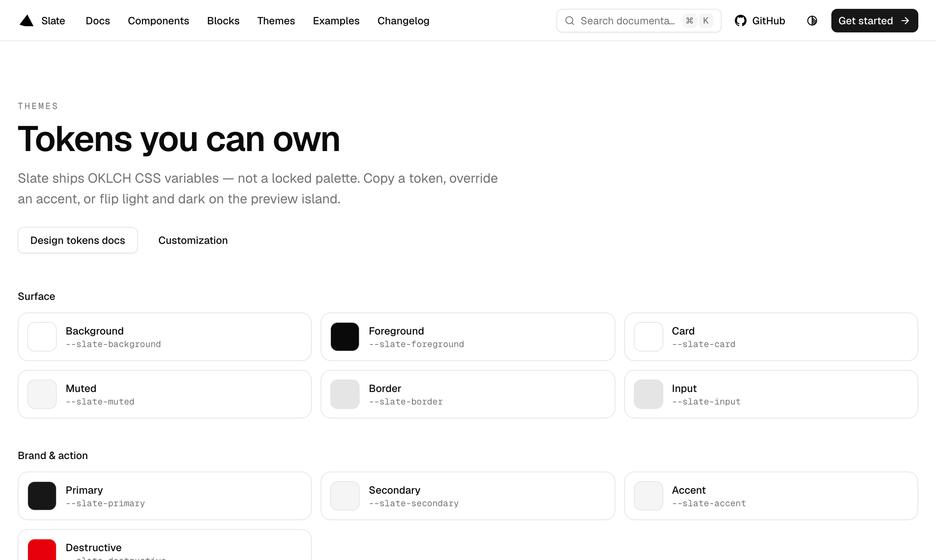
Task: Open the Examples nav item
Action: pos(336,21)
